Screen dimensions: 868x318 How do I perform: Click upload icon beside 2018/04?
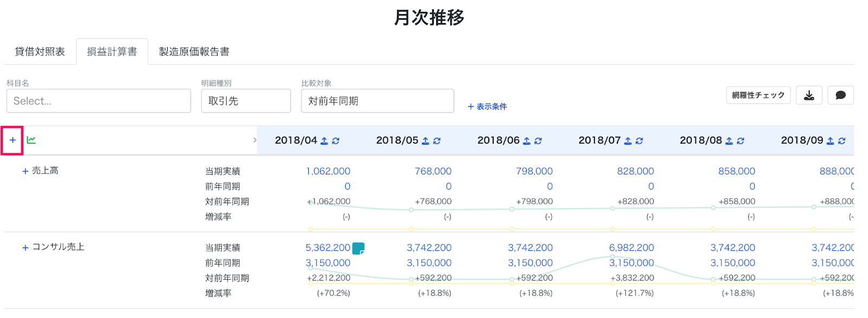point(324,141)
